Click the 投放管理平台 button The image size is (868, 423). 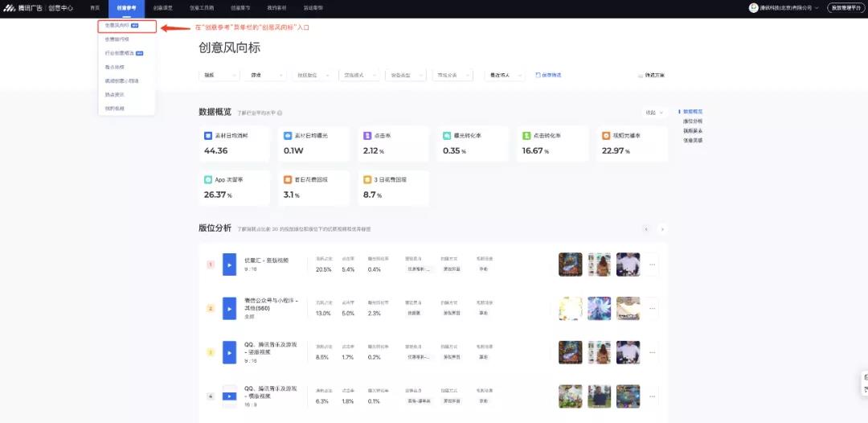point(846,8)
